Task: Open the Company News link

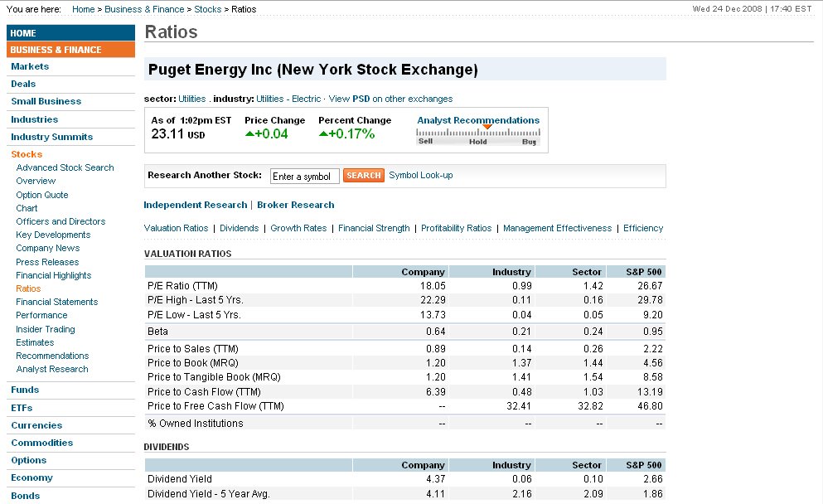Action: point(48,248)
